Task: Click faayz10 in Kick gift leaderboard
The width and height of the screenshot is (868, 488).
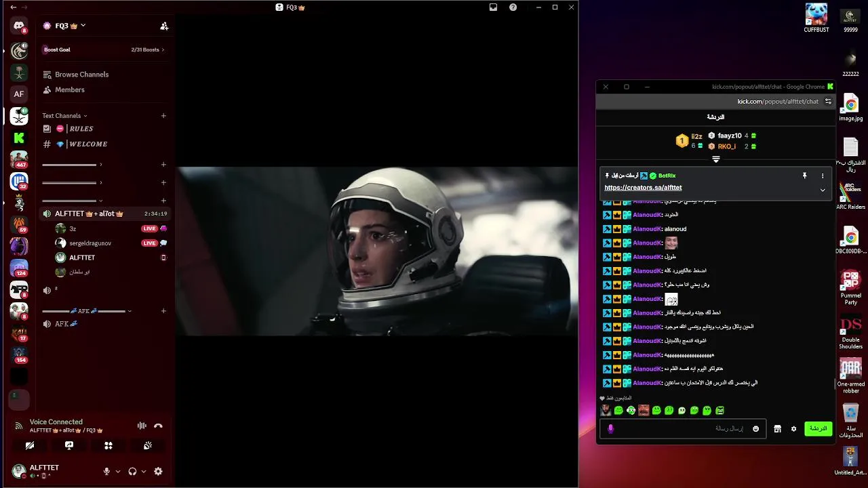Action: [730, 136]
